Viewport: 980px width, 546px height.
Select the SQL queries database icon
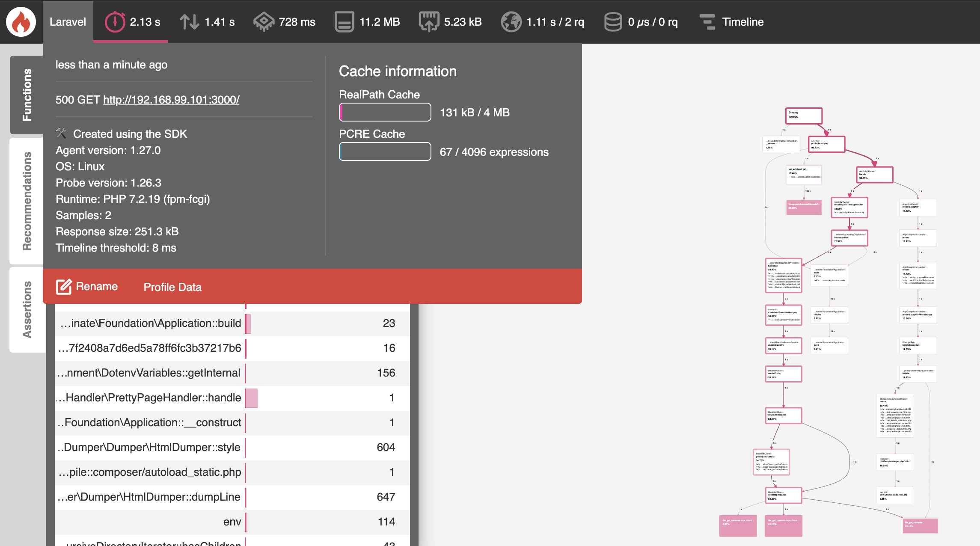click(x=613, y=22)
